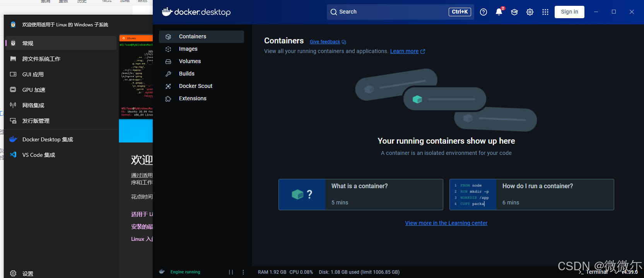The width and height of the screenshot is (644, 278).
Task: Open Extensions section in Docker sidebar
Action: click(201, 98)
